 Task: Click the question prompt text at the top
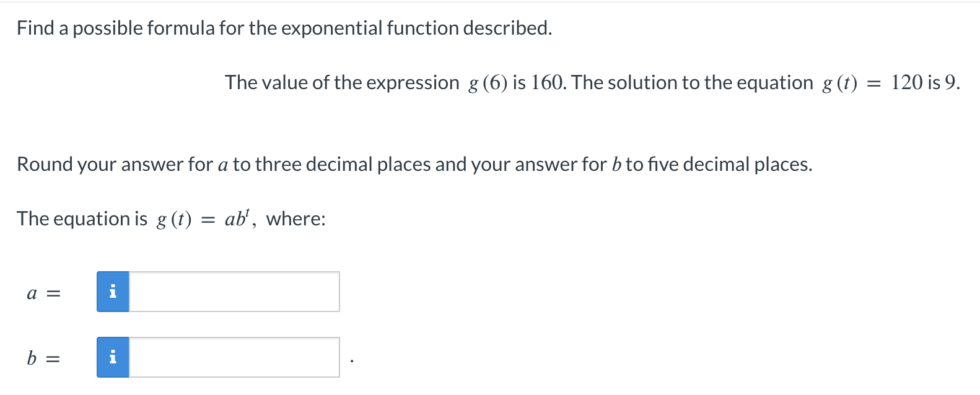283,27
